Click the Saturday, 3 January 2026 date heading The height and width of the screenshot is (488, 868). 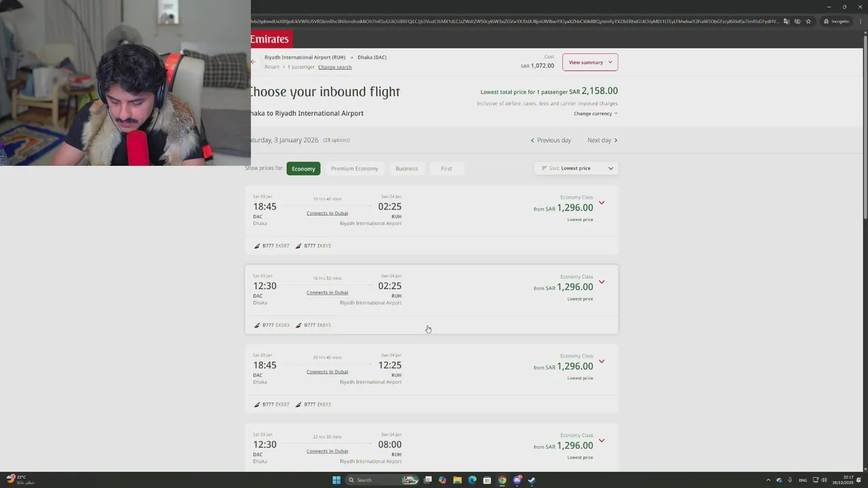click(x=284, y=140)
